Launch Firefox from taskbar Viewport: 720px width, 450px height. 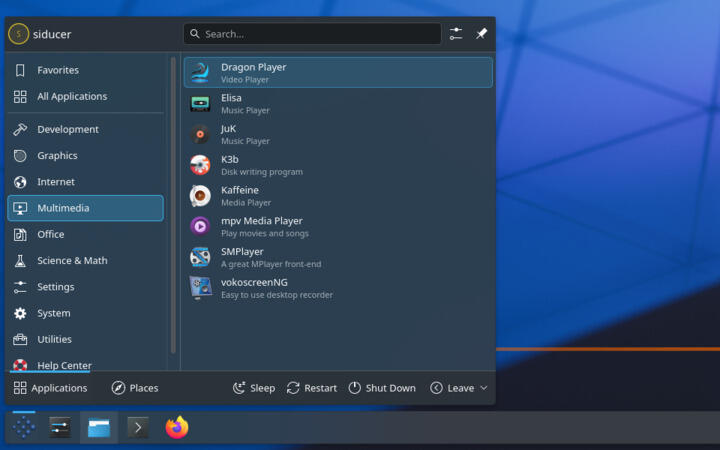click(177, 428)
